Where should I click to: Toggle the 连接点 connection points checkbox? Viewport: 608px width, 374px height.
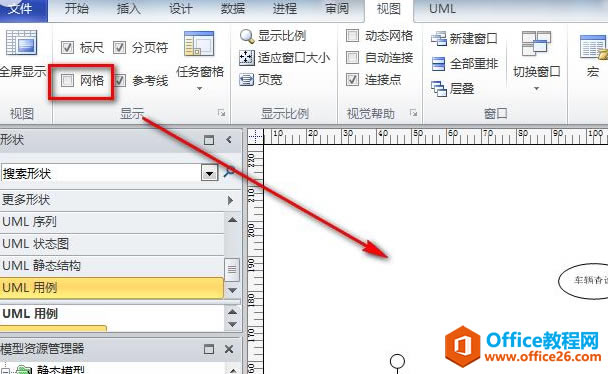coord(352,80)
